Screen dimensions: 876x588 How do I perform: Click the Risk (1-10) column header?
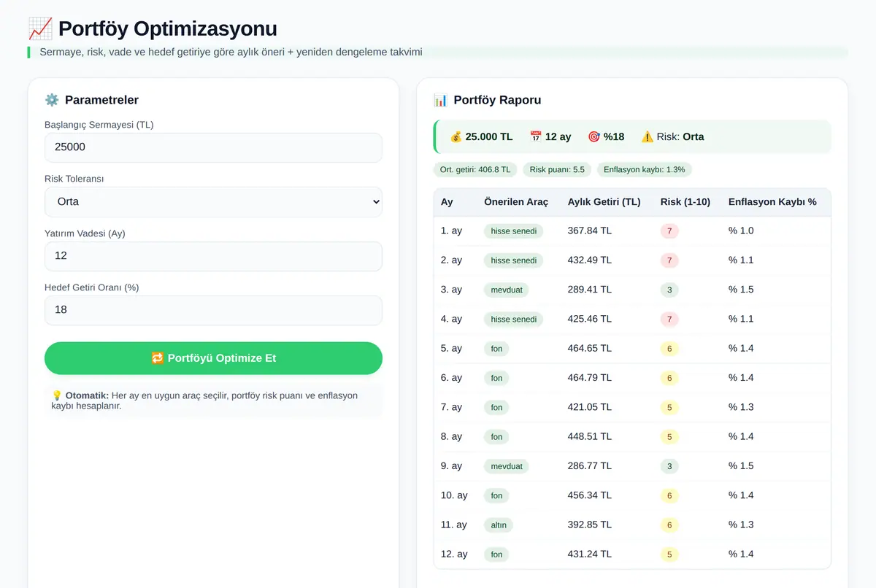point(685,202)
